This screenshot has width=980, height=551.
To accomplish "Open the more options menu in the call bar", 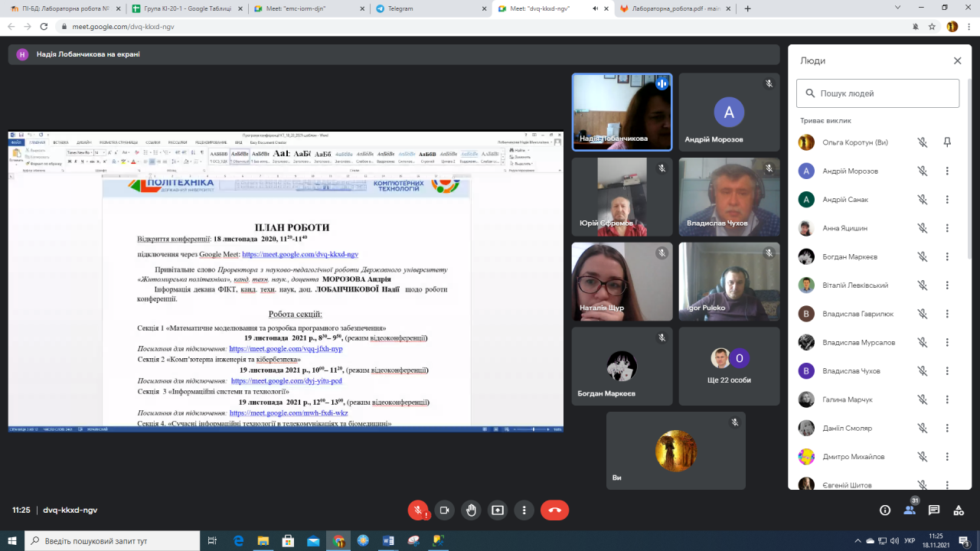I will coord(524,510).
